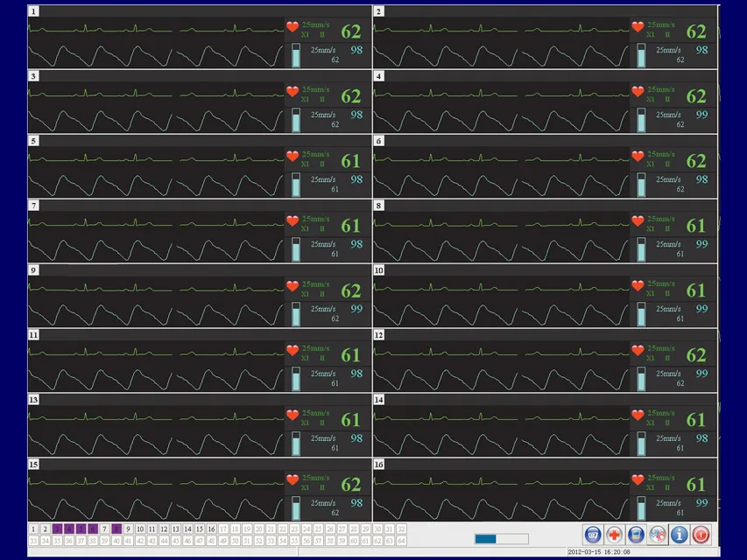Image resolution: width=747 pixels, height=560 pixels.
Task: Click SpO2 value 99 in bed 16
Action: tap(701, 503)
